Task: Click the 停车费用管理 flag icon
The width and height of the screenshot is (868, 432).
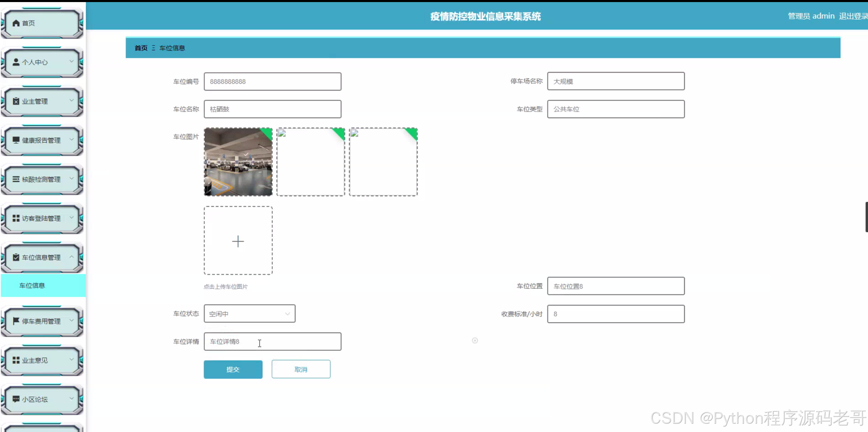Action: coord(16,321)
